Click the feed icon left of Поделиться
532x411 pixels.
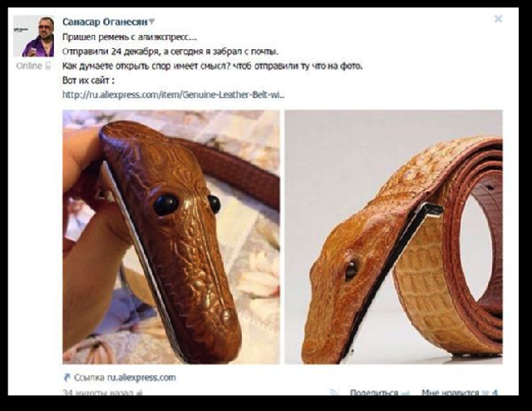tap(335, 392)
